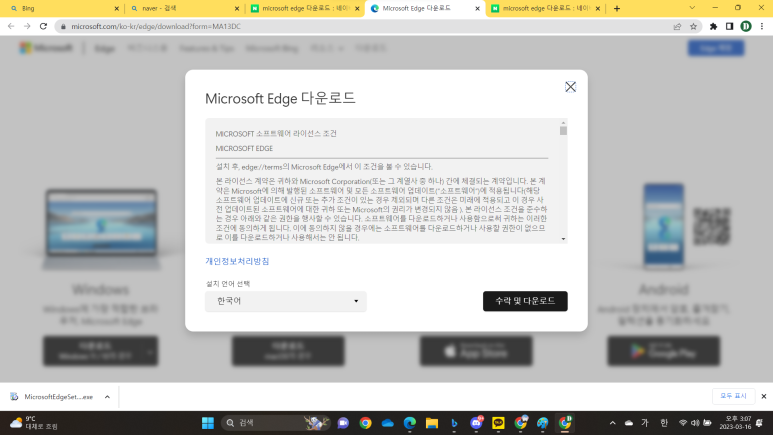
Task: Share this page icon in address bar
Action: click(677, 27)
